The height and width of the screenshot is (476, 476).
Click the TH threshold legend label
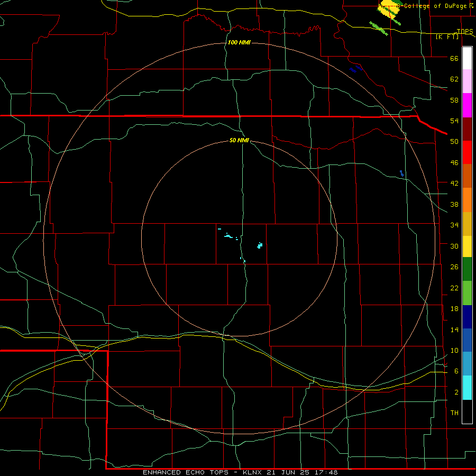coord(454,413)
